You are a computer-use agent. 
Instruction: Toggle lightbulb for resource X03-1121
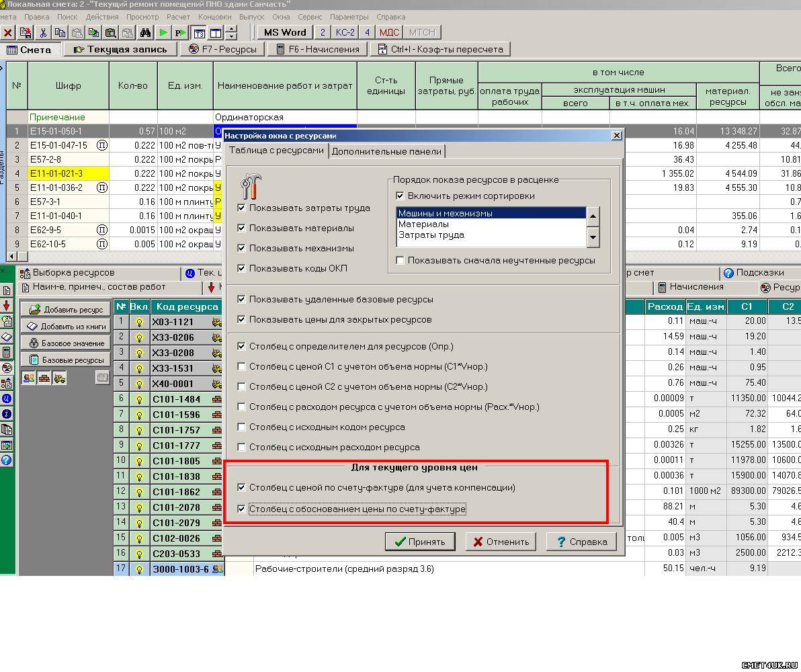pyautogui.click(x=139, y=323)
